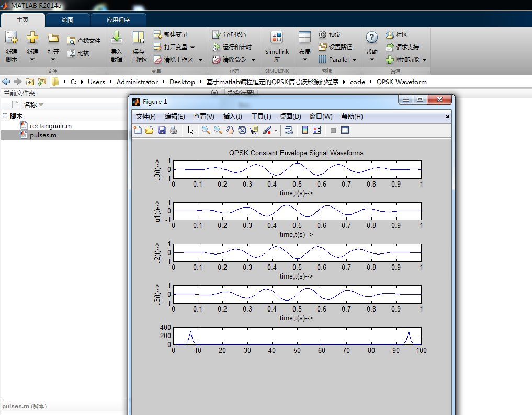532x415 pixels.
Task: Expand Open Variable (打开变量) dropdown
Action: click(x=193, y=47)
